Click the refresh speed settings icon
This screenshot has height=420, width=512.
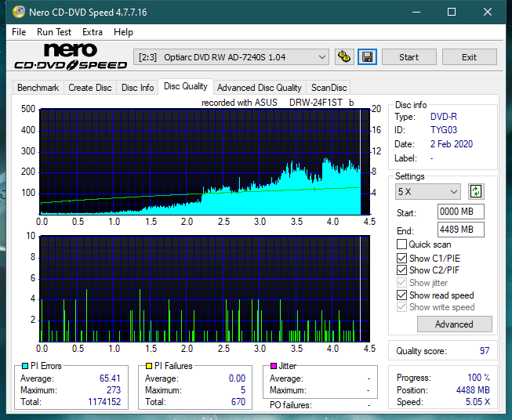point(476,191)
